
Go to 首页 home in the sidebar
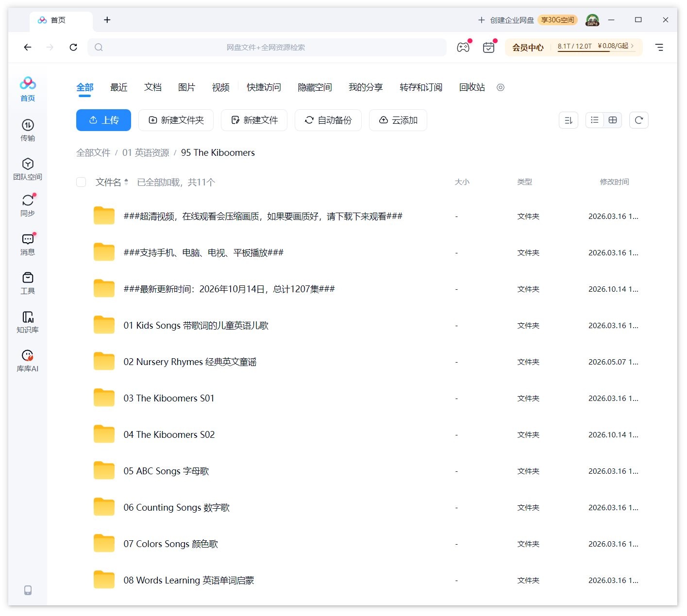(28, 89)
